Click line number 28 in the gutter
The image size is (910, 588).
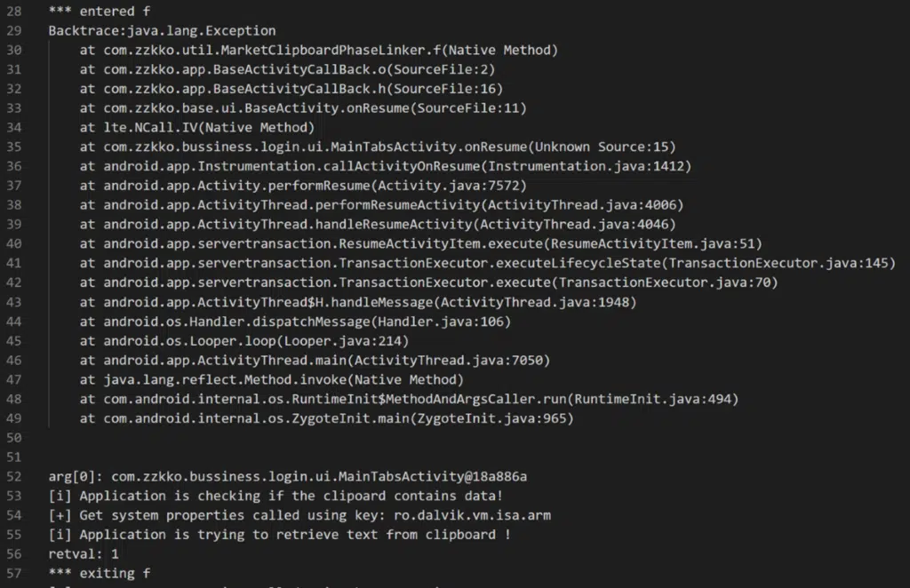(x=13, y=11)
